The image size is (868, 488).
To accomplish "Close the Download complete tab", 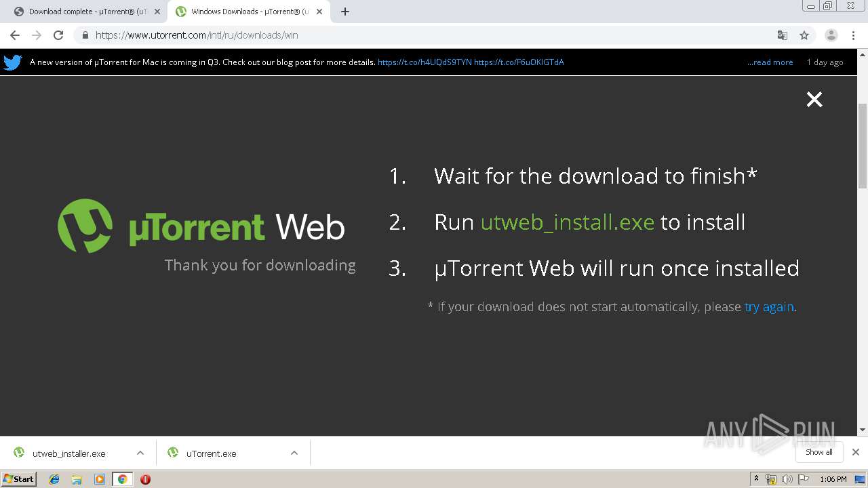I will tap(157, 12).
